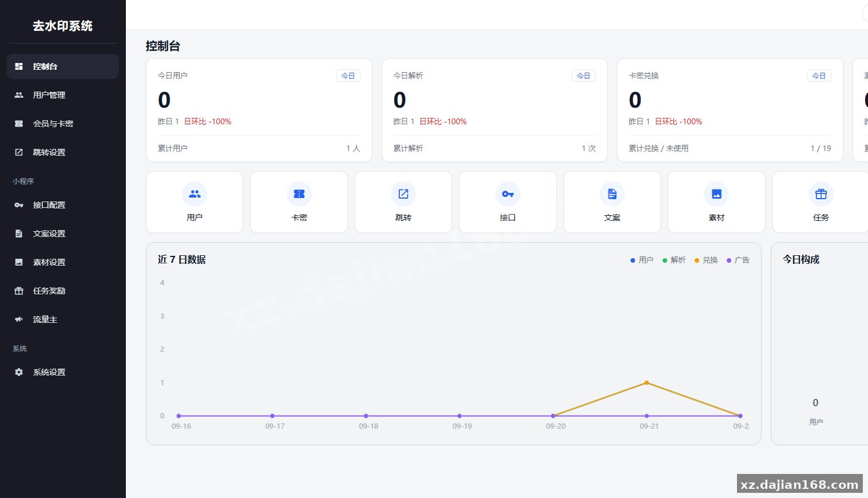Viewport: 868px width, 498px height.
Task: Click the 去水印系统 title in the sidebar
Action: pyautogui.click(x=62, y=26)
